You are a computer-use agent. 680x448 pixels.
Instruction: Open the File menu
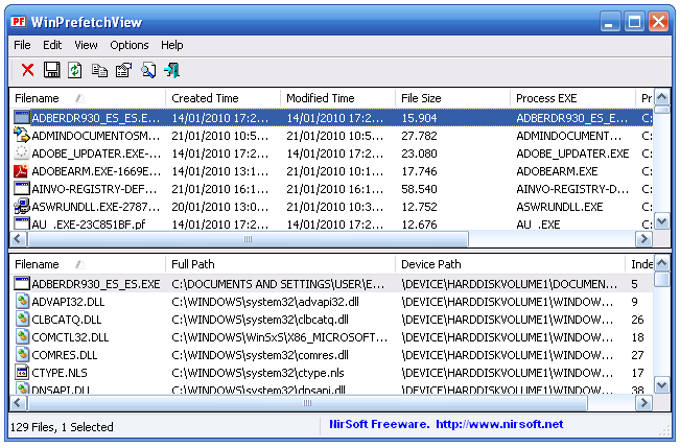coord(22,45)
